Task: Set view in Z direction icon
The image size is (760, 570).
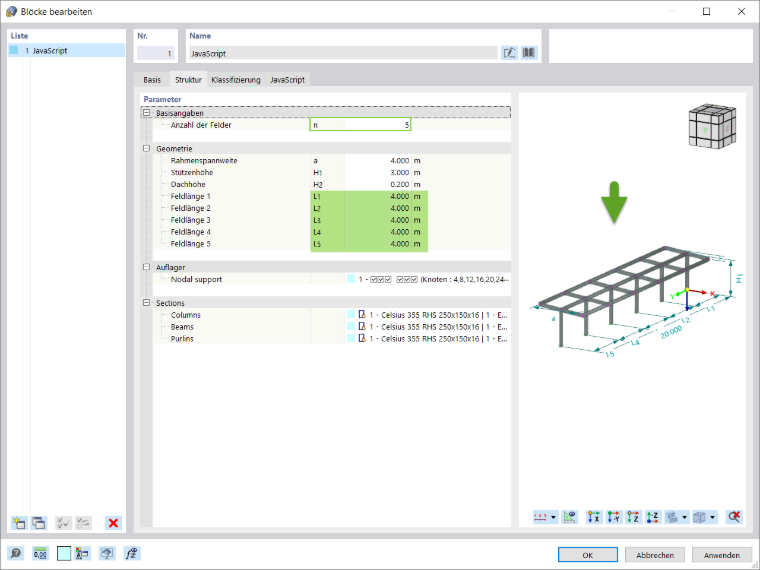Action: point(633,517)
